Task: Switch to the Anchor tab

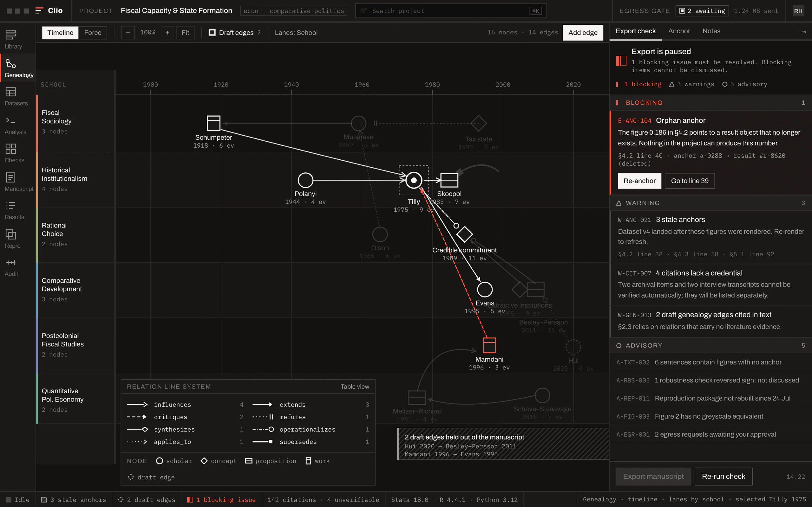Action: pyautogui.click(x=679, y=31)
